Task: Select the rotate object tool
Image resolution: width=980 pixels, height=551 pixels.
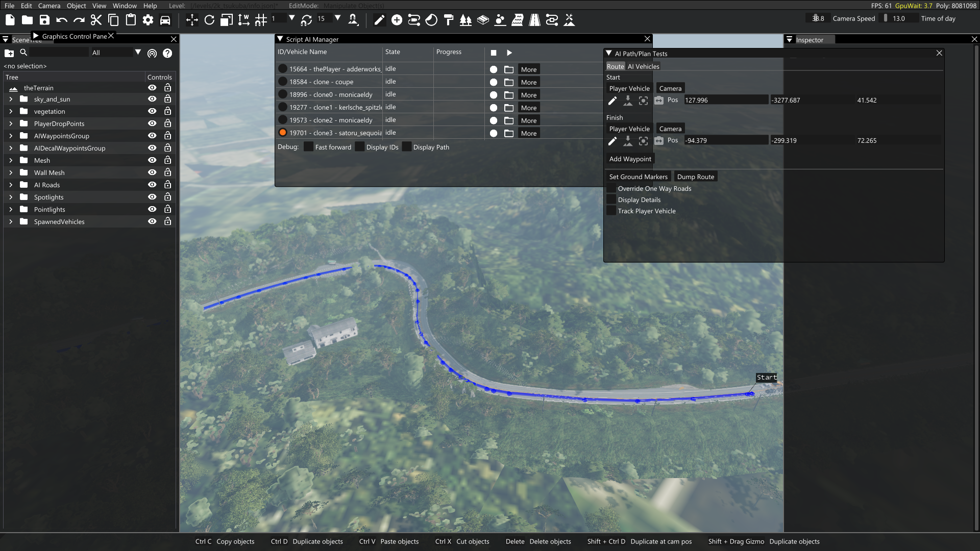Action: pyautogui.click(x=209, y=20)
